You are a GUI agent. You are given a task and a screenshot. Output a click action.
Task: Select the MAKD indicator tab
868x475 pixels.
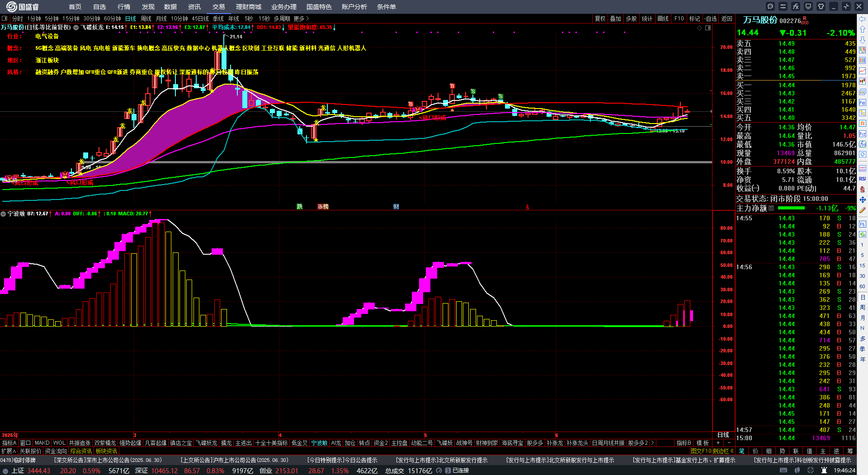(42, 443)
